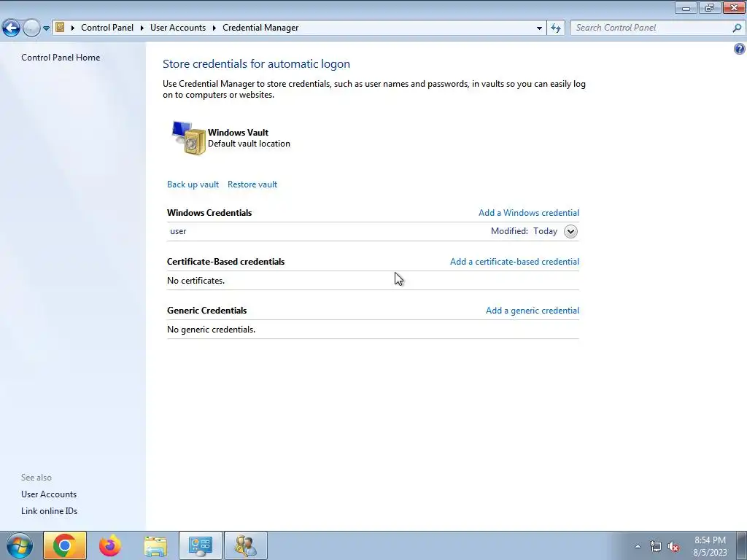Expand the 'user' credential details chevron
Screen dimensions: 747x560
570,231
